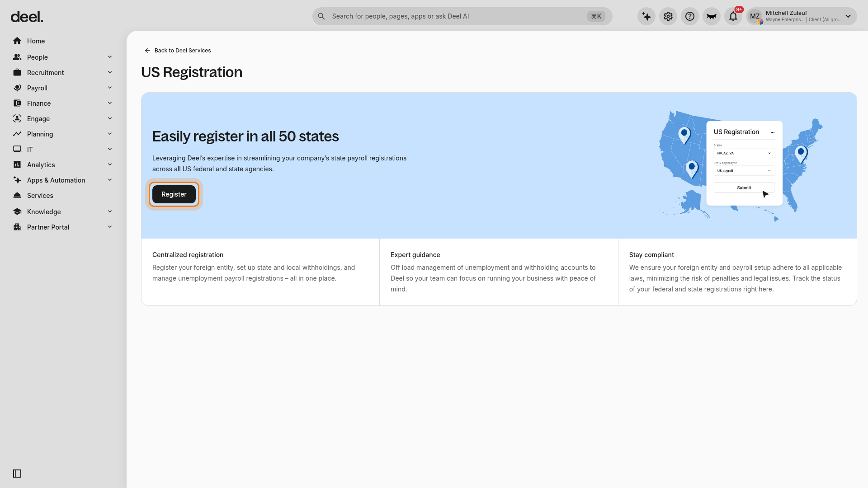The width and height of the screenshot is (868, 488).
Task: Click the Analytics chart icon
Action: [17, 164]
